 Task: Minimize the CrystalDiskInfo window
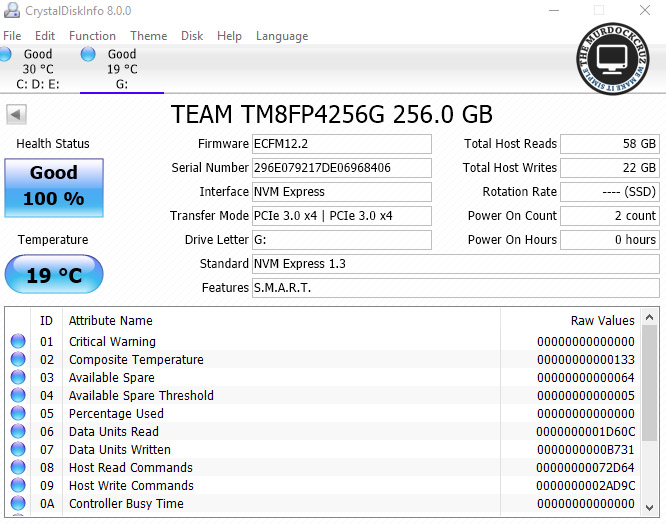(554, 10)
